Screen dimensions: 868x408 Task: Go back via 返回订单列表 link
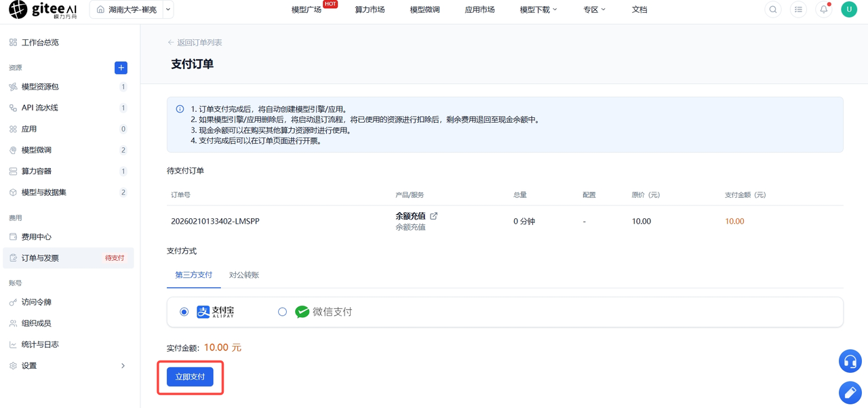tap(195, 43)
